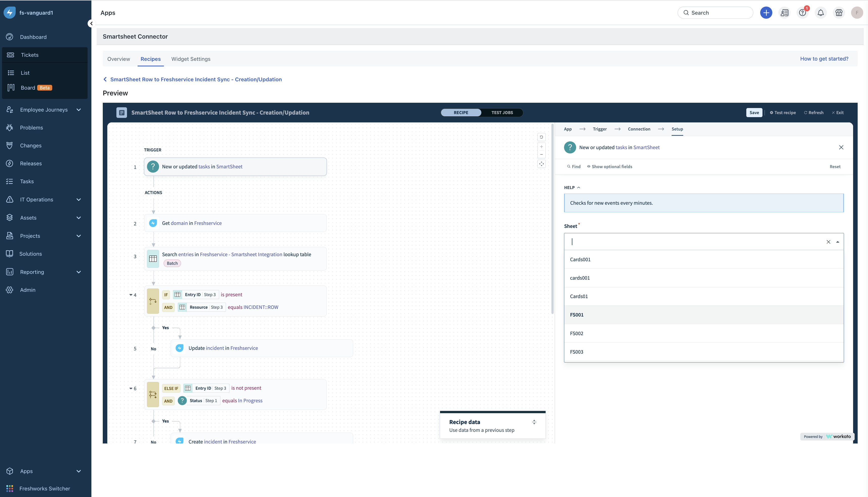Image resolution: width=868 pixels, height=497 pixels.
Task: Click the zoom in canvas icon
Action: (x=541, y=147)
